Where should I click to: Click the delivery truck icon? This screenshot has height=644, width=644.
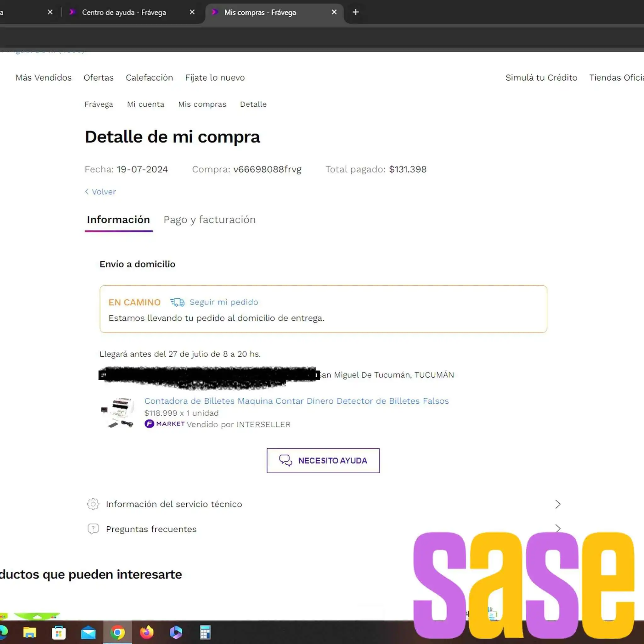(177, 302)
